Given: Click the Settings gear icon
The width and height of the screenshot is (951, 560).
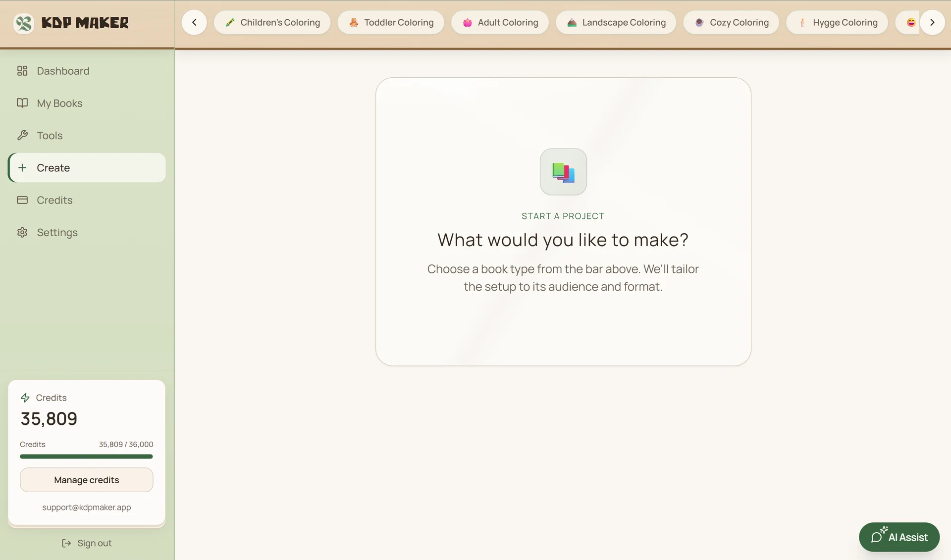Looking at the screenshot, I should pyautogui.click(x=22, y=232).
